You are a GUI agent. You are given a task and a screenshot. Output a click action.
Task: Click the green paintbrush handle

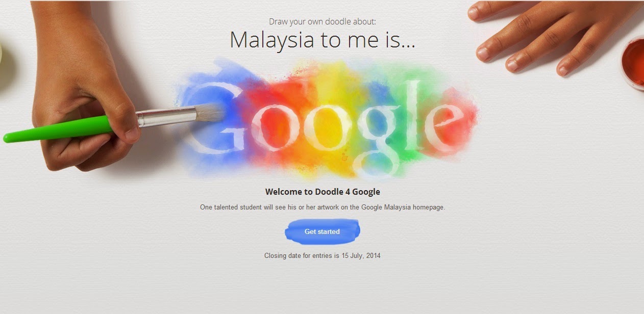pyautogui.click(x=59, y=129)
